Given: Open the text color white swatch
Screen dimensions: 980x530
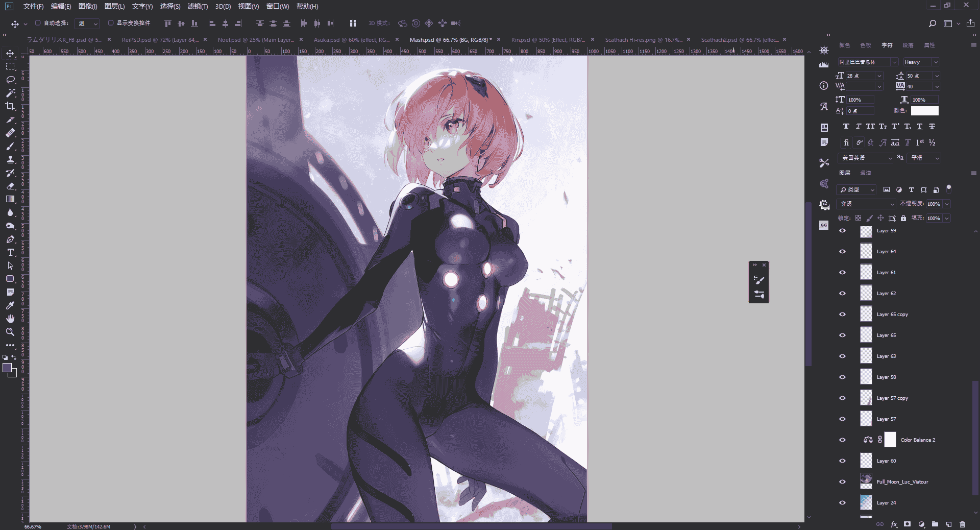Looking at the screenshot, I should tap(925, 111).
